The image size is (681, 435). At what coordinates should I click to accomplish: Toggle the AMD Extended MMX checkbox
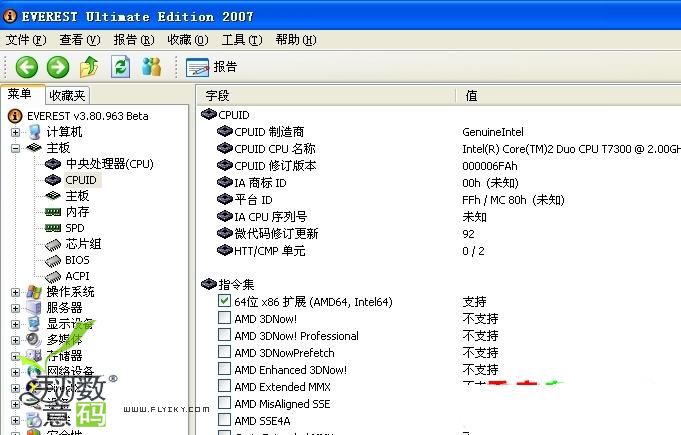[x=224, y=386]
